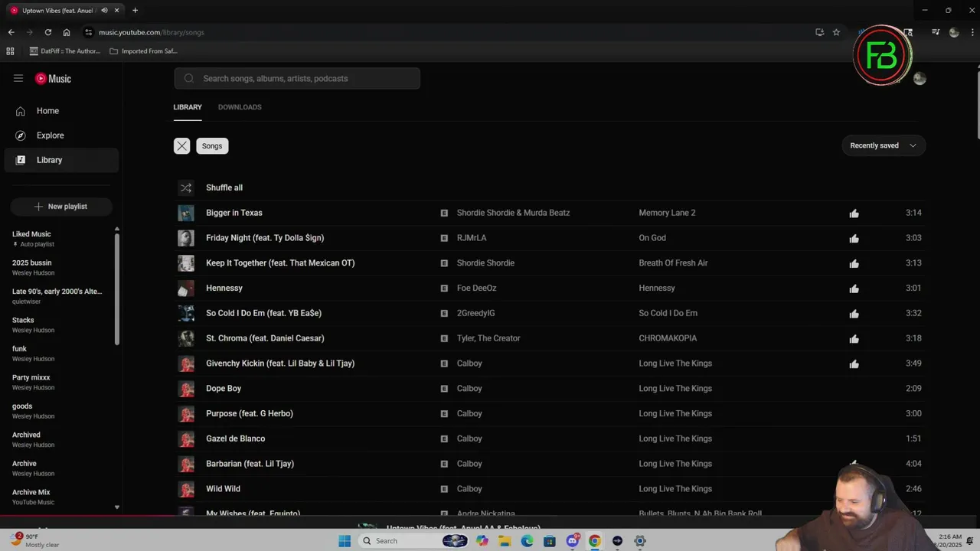Click the playlist sidebar scroll-up arrow

click(x=117, y=229)
